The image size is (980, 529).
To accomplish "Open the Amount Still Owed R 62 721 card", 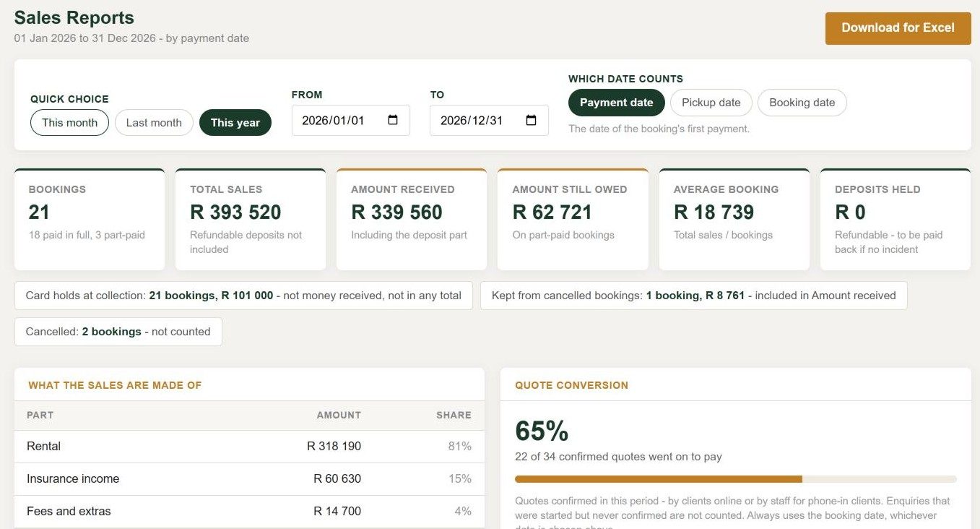I will coord(573,220).
